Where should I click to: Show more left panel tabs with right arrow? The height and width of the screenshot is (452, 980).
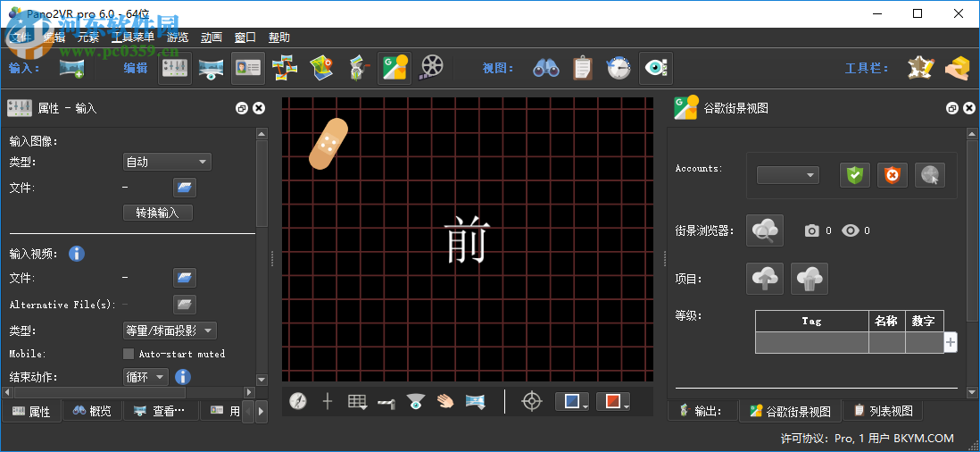(x=262, y=411)
